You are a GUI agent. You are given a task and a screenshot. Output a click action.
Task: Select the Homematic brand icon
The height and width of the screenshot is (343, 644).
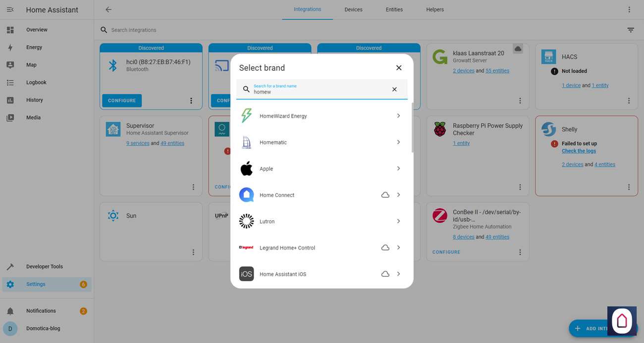pyautogui.click(x=246, y=142)
